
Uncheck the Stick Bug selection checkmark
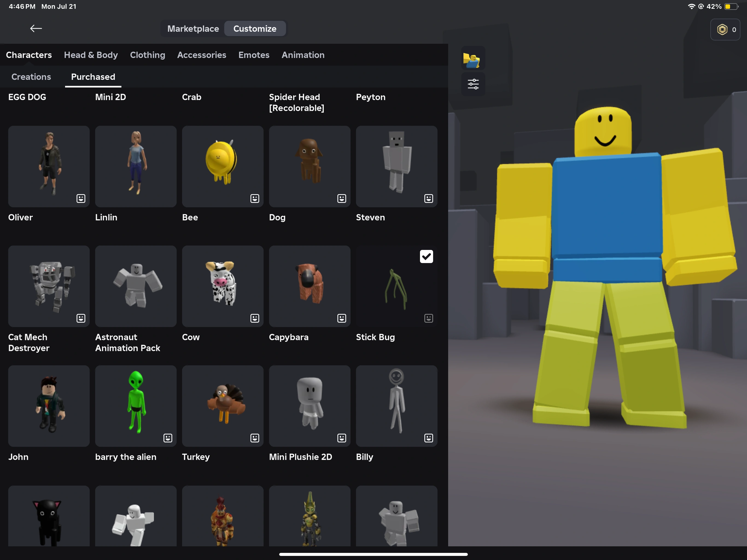(427, 256)
